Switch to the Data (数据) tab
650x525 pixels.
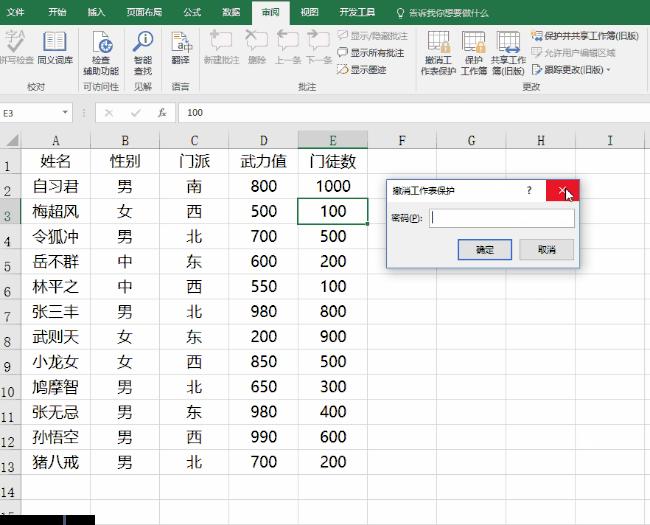231,12
